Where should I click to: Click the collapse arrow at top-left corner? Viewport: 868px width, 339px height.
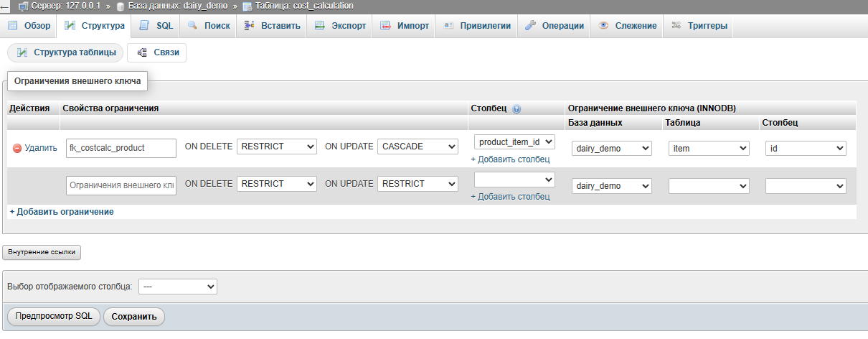pos(5,6)
